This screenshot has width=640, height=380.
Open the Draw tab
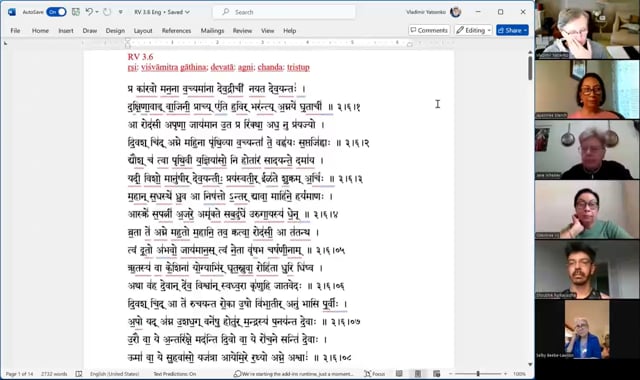[89, 31]
